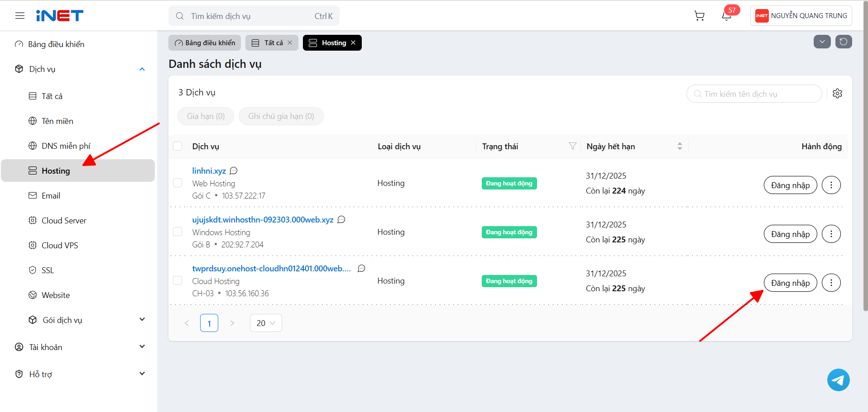
Task: Click the Tìm kiếm dịch vụ search box
Action: tap(254, 16)
